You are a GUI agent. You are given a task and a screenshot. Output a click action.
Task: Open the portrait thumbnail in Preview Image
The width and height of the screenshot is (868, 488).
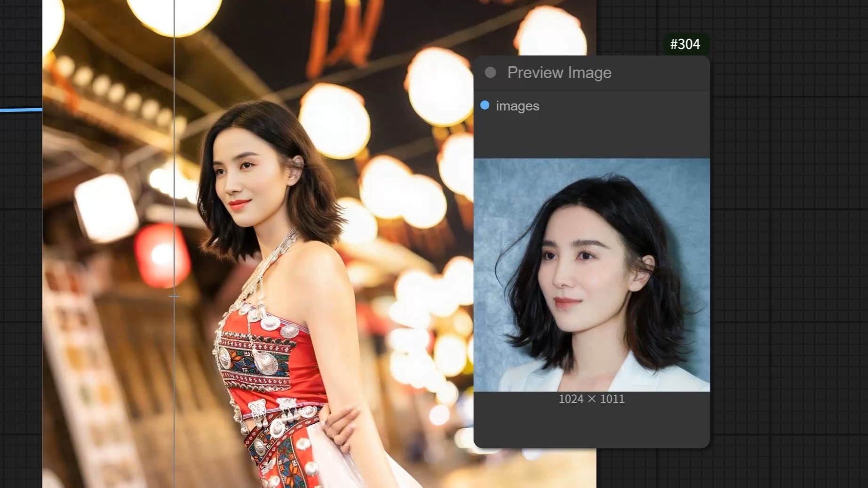pos(592,275)
